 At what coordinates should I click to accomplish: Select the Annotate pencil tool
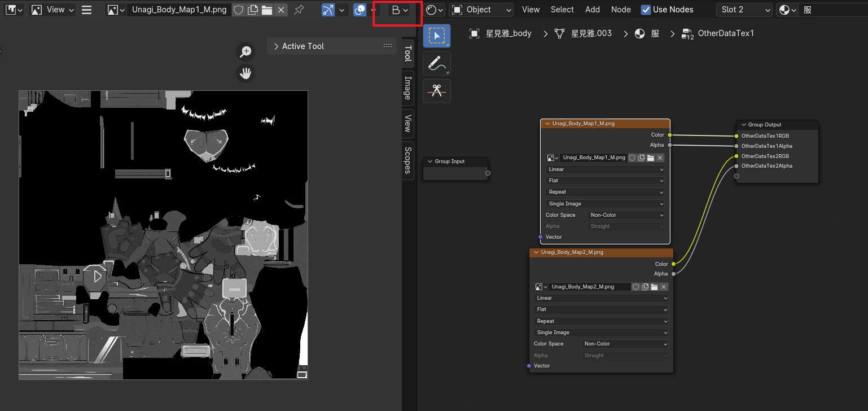tap(436, 63)
